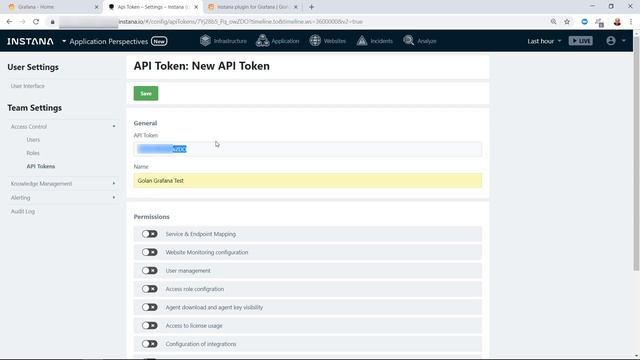Switch to the Instana plugin for Grafana tab
Screen dimensions: 640x360
253,7
